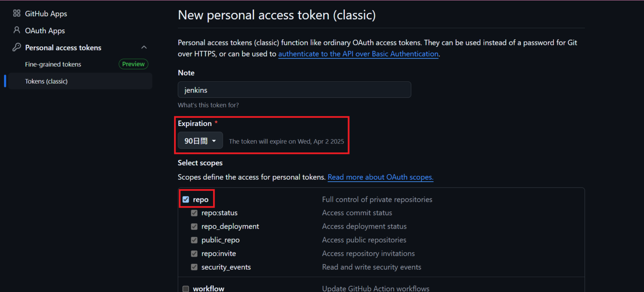Toggle the repo:invite checkbox
The height and width of the screenshot is (292, 644).
(x=194, y=253)
